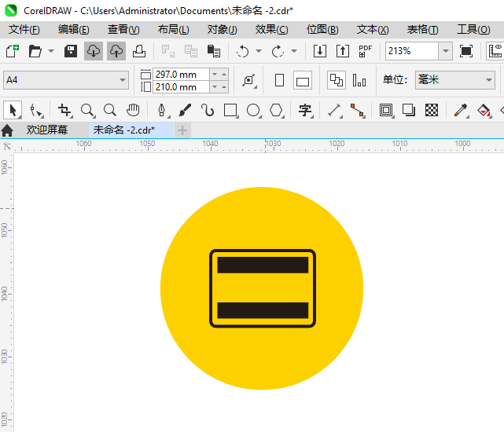This screenshot has height=432, width=504.
Task: Select the Interactive Fill bucket tool
Action: (484, 111)
